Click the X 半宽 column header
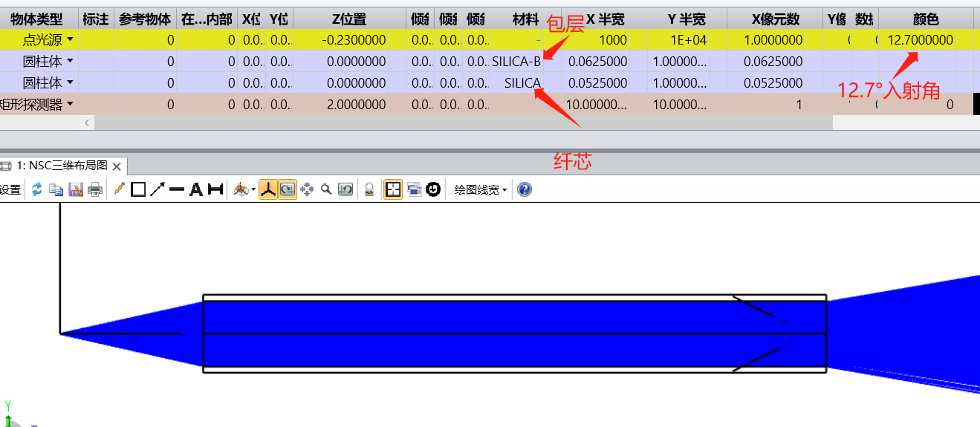The image size is (980, 427). [x=606, y=19]
